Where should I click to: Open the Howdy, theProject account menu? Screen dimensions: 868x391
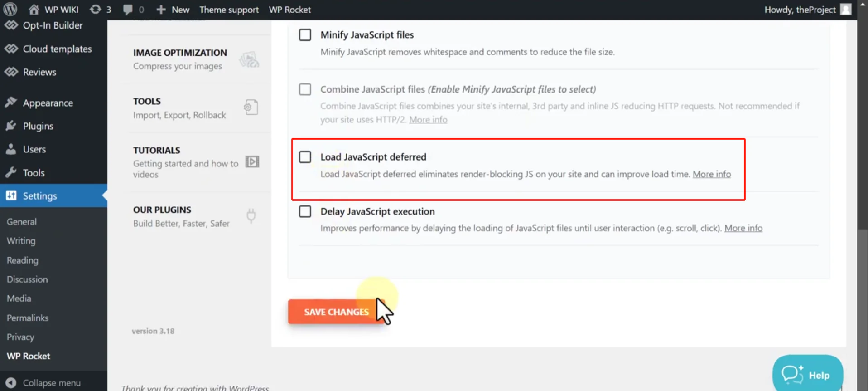[x=807, y=10]
